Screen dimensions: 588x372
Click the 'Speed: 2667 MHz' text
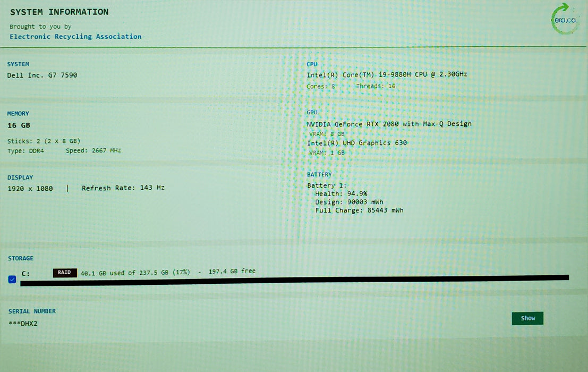93,150
